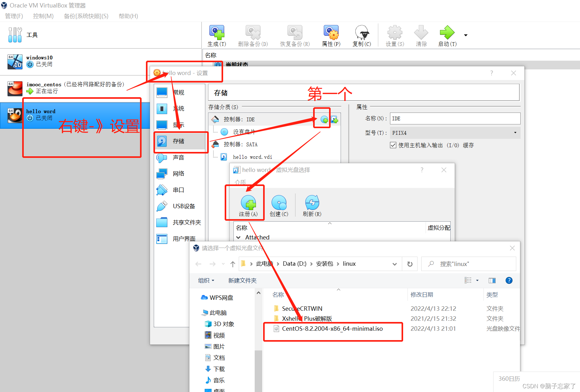The image size is (580, 392).
Task: Click help button in 虚拟光盘选择 dialog
Action: coord(422,170)
